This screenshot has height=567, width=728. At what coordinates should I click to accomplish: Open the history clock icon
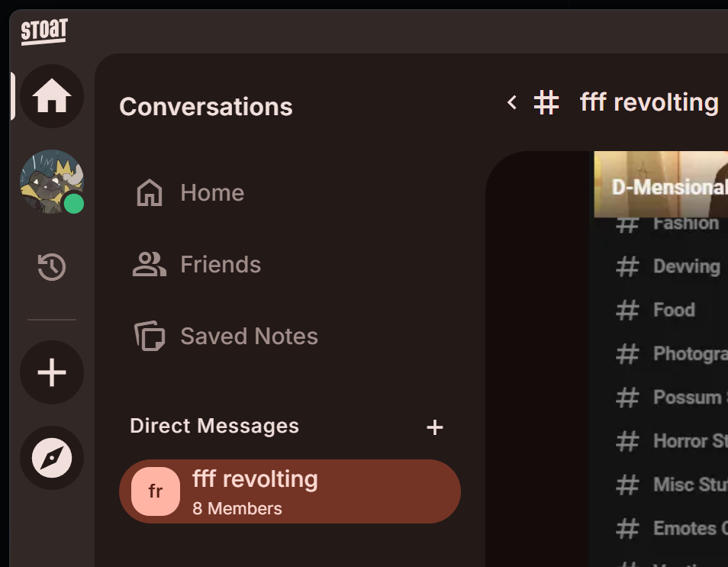(x=52, y=267)
